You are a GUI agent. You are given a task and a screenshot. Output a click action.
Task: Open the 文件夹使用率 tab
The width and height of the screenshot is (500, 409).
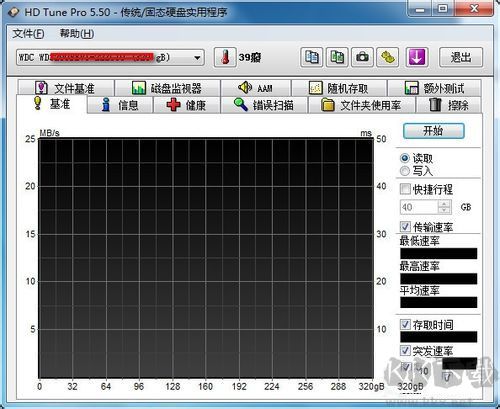pos(362,105)
